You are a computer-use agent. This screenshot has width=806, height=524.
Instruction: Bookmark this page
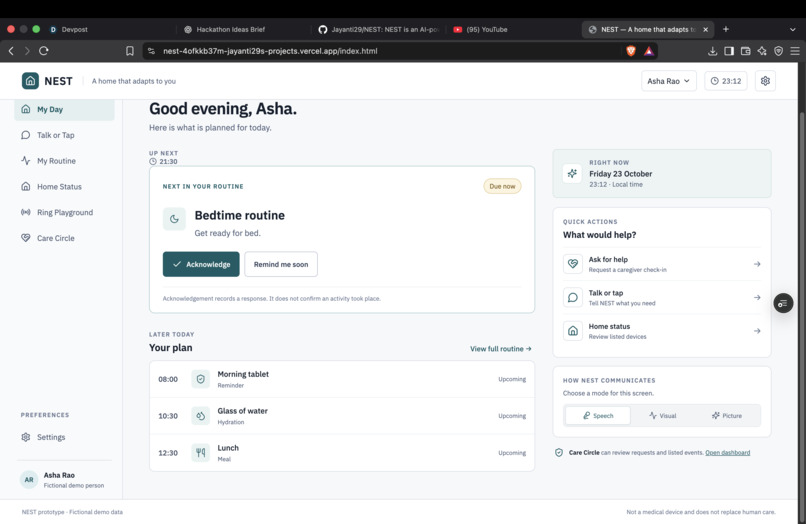(x=130, y=51)
